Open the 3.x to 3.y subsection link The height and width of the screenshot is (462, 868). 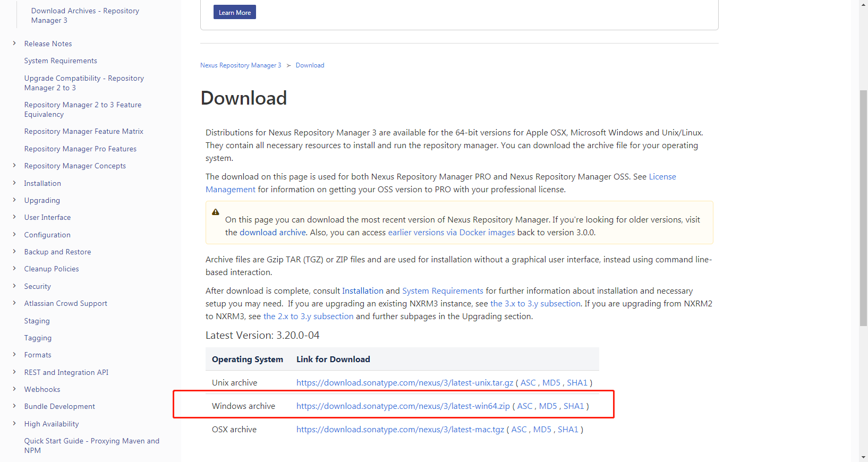coord(535,304)
